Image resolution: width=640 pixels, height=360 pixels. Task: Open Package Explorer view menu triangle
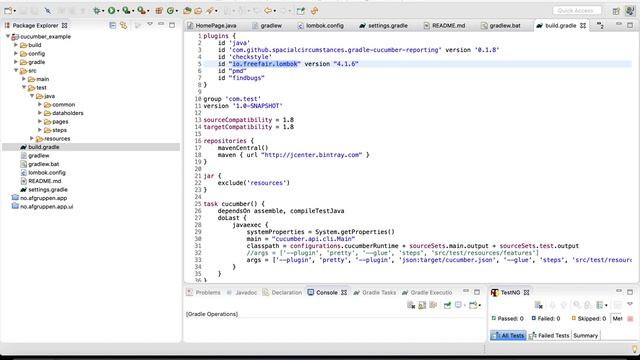150,24
